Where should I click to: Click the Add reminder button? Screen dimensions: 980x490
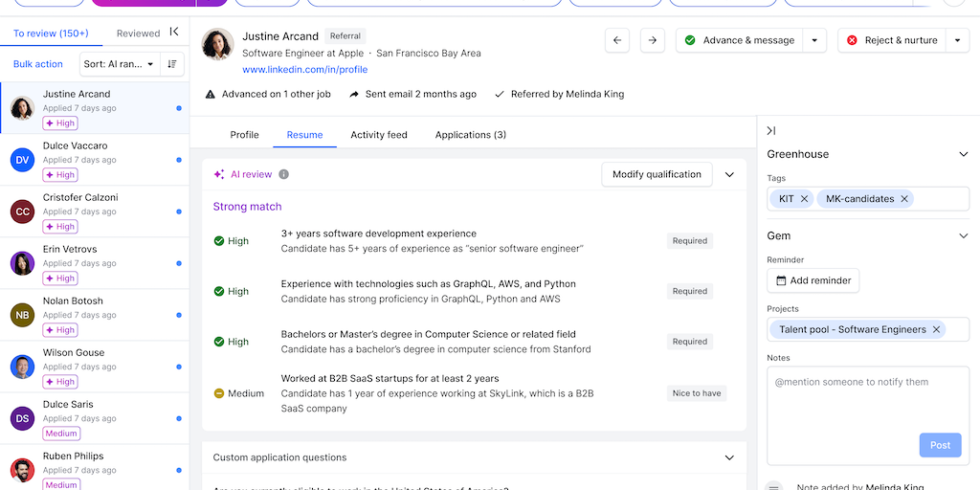pyautogui.click(x=813, y=280)
